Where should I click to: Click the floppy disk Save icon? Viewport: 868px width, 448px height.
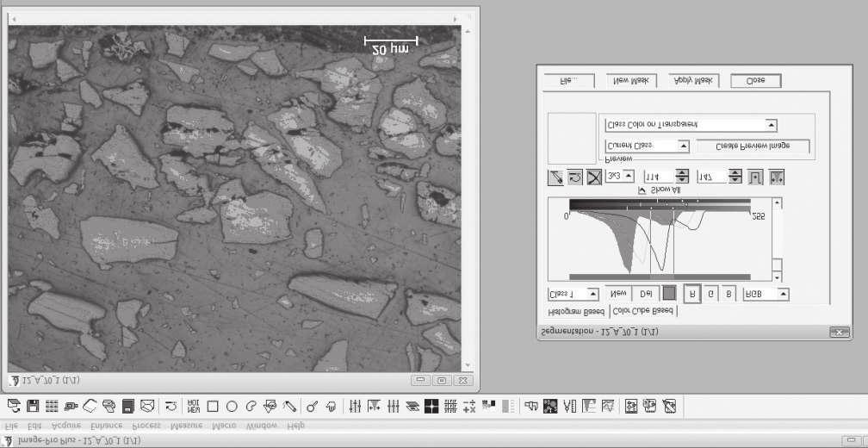pos(33,407)
